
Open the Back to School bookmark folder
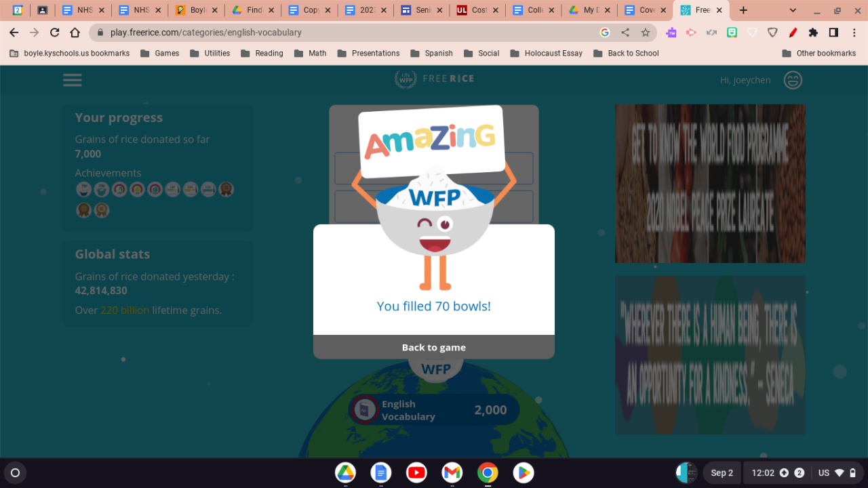tap(626, 53)
